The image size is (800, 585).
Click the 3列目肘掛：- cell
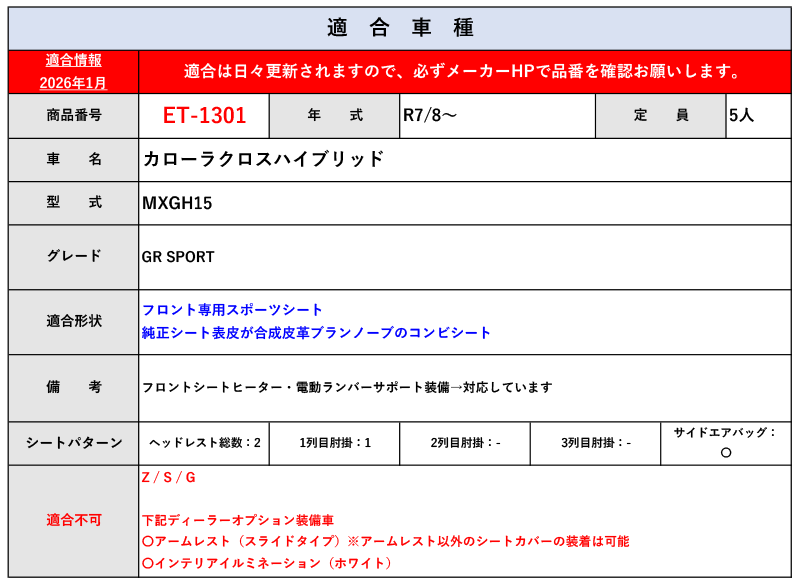(x=595, y=442)
